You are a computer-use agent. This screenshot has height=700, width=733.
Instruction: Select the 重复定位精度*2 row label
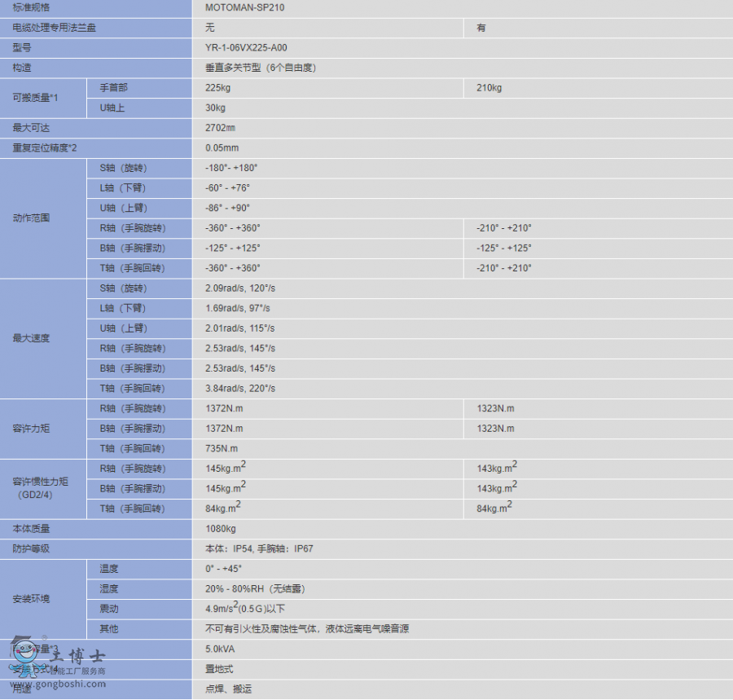45,148
